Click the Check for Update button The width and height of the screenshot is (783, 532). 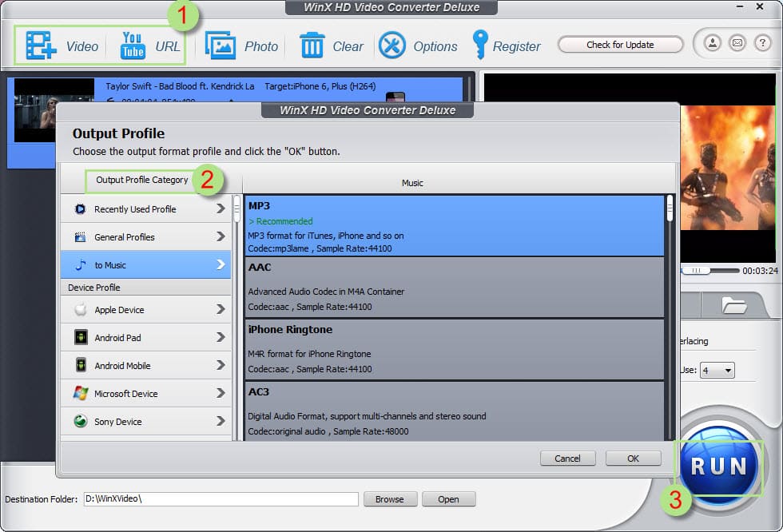click(620, 45)
